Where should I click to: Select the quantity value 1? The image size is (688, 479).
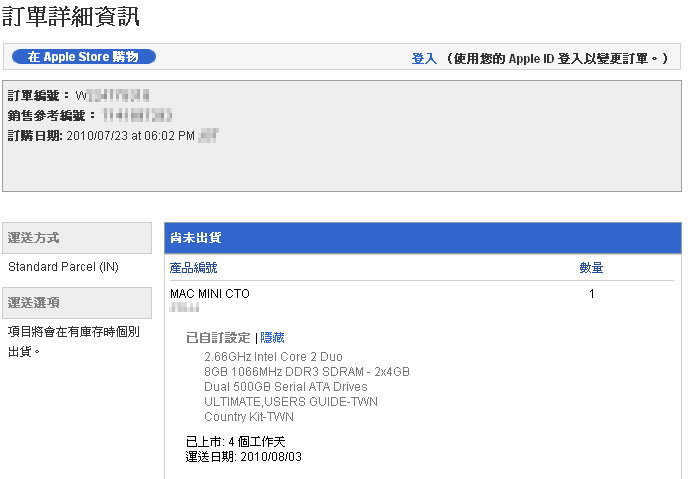click(591, 293)
